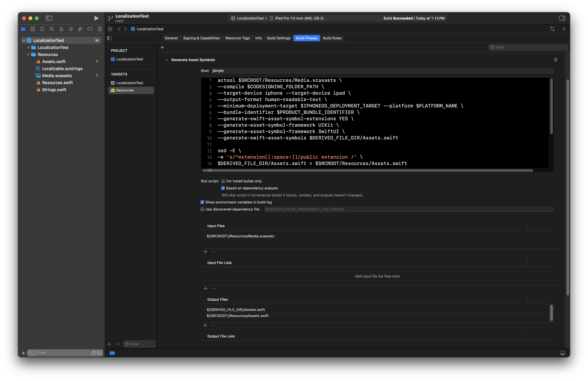The width and height of the screenshot is (588, 381).
Task: Choose the iPad Pro 13-inch run destination
Action: point(296,18)
